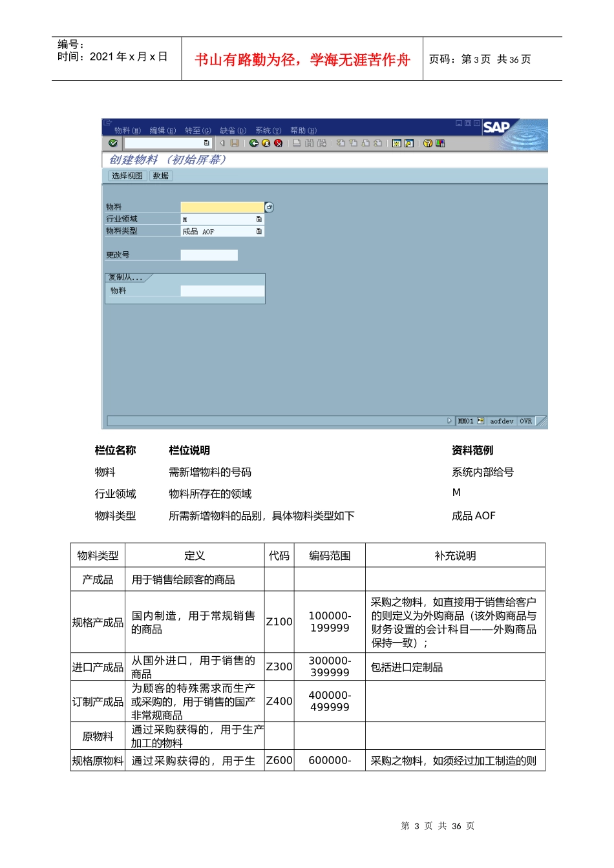Click the 物料 field in the 复制从 group
The image size is (614, 868).
[x=222, y=291]
